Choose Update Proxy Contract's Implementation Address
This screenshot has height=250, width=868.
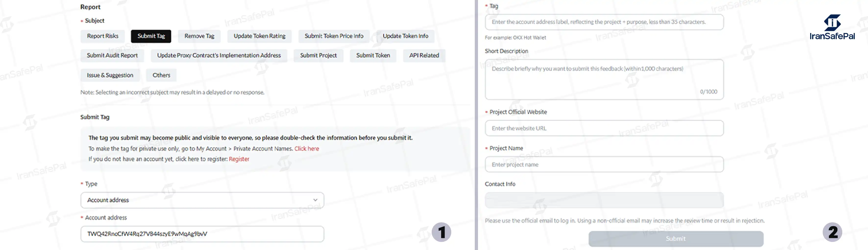coord(219,56)
